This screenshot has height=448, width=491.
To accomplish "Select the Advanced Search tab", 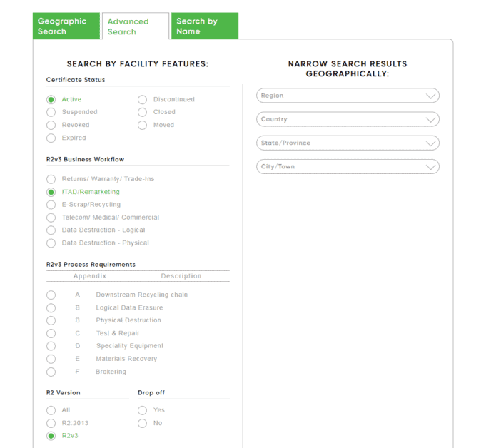I will 135,26.
